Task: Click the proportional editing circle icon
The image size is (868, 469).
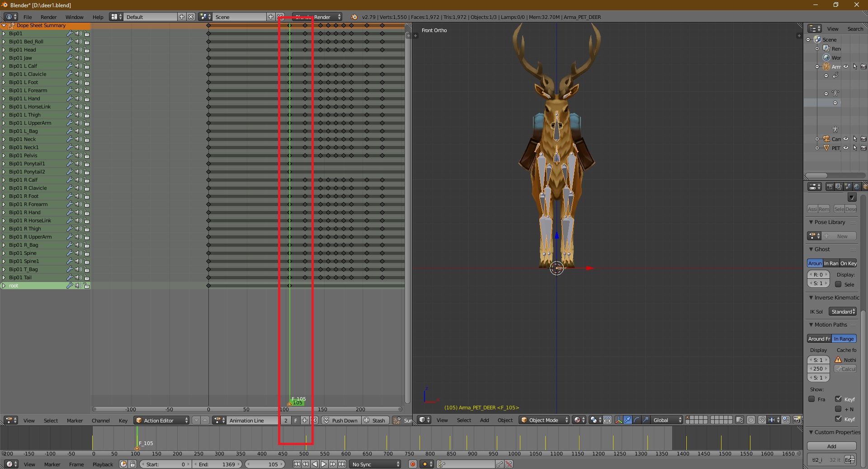Action: (751, 420)
